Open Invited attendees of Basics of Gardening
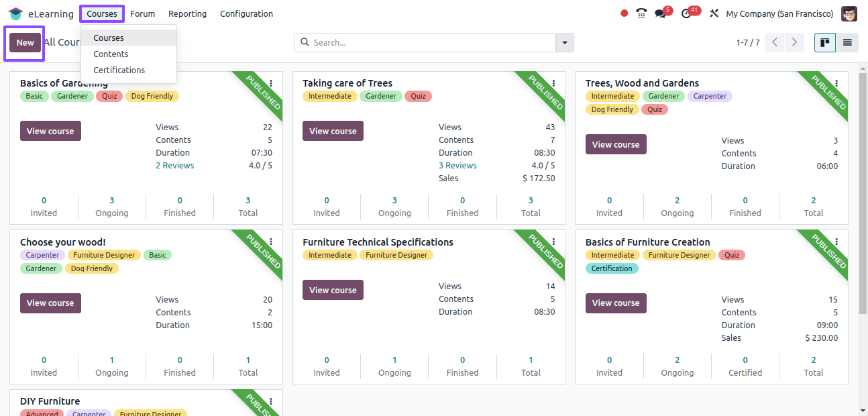 click(44, 207)
